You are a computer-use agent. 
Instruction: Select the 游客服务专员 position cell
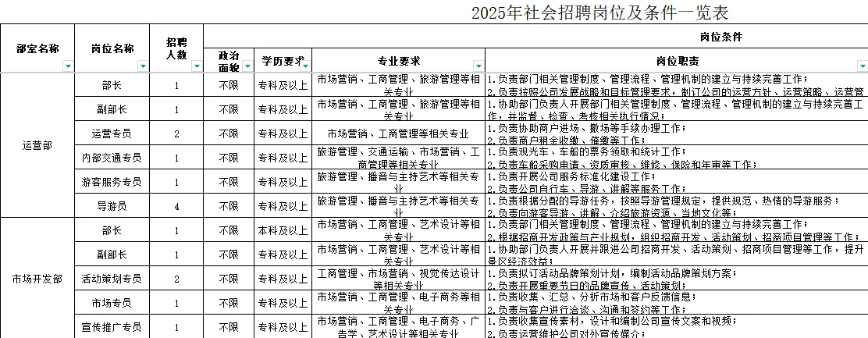(x=112, y=181)
